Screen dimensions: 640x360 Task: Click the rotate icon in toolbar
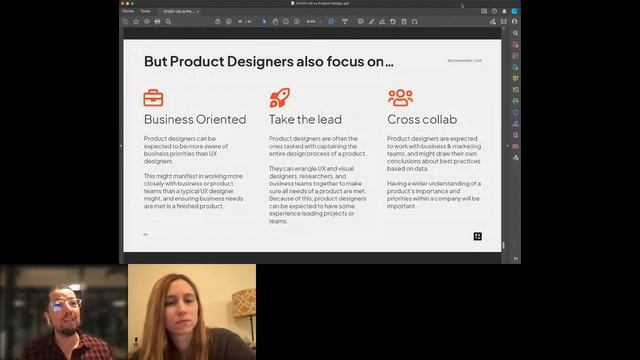[x=393, y=21]
